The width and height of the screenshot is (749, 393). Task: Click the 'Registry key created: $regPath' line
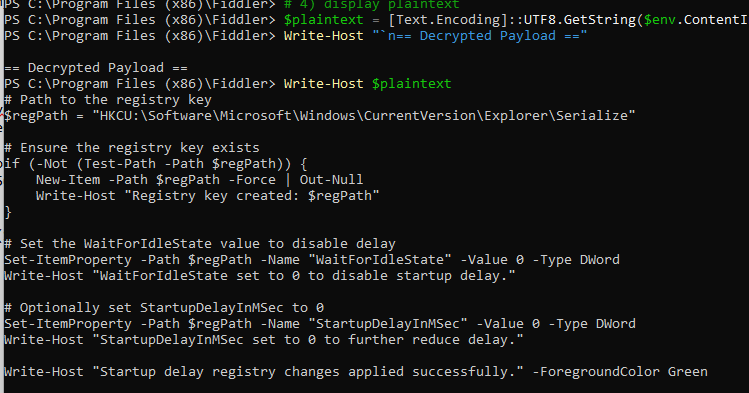(x=207, y=196)
